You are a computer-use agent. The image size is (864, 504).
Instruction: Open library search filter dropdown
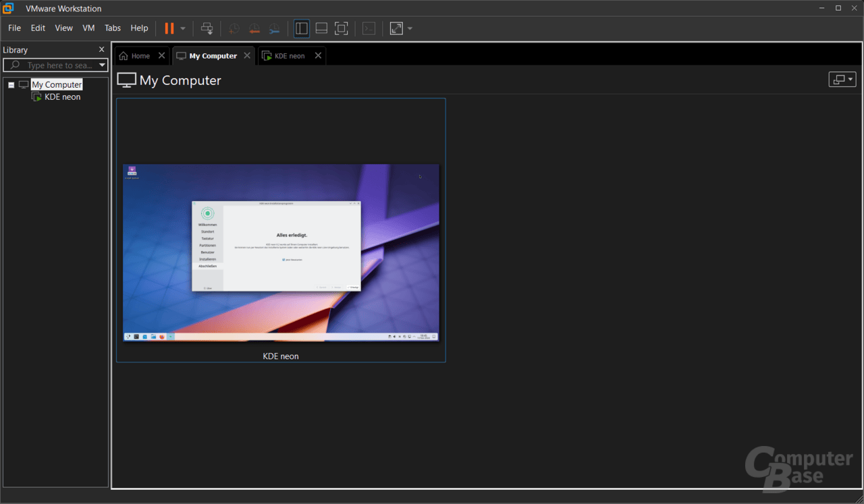coord(103,65)
